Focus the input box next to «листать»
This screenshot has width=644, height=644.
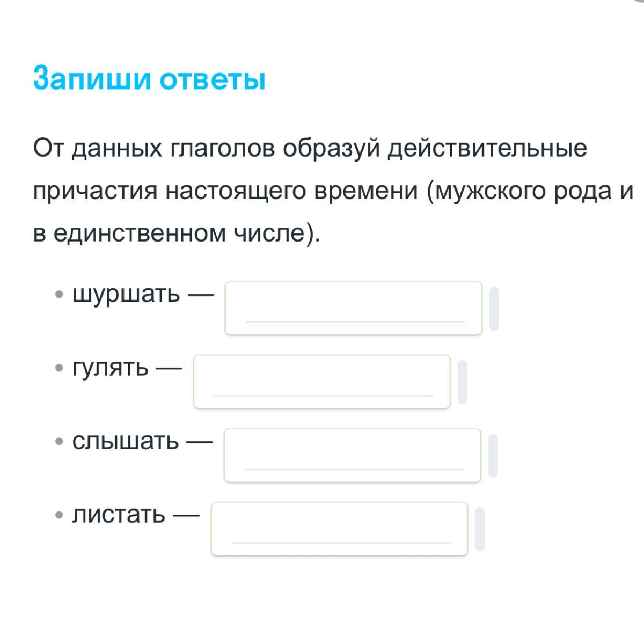pos(340,529)
